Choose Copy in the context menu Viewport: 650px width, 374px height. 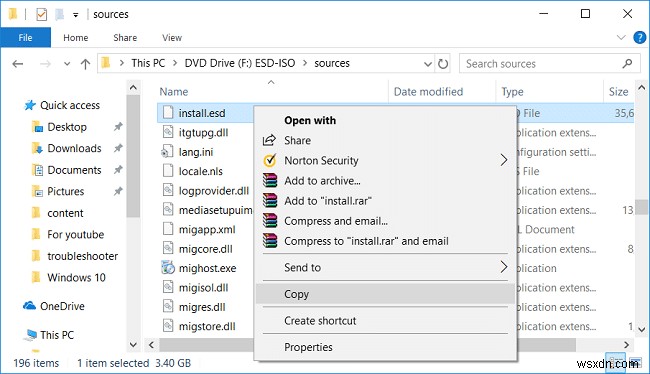[x=385, y=294]
